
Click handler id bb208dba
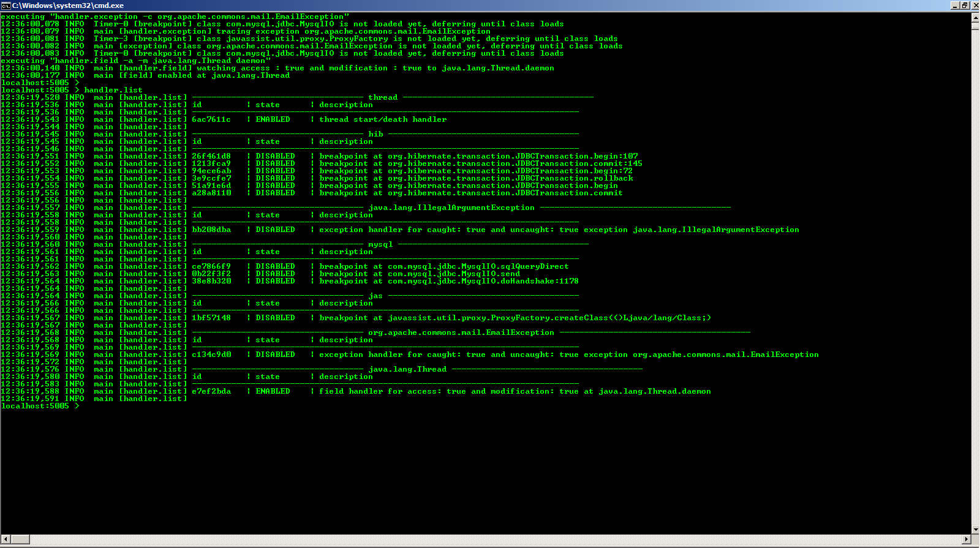click(211, 230)
